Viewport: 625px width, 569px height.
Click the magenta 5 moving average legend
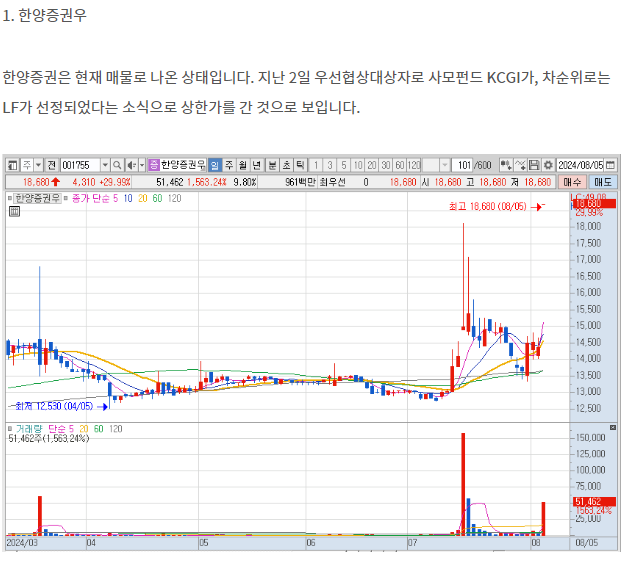click(x=116, y=198)
